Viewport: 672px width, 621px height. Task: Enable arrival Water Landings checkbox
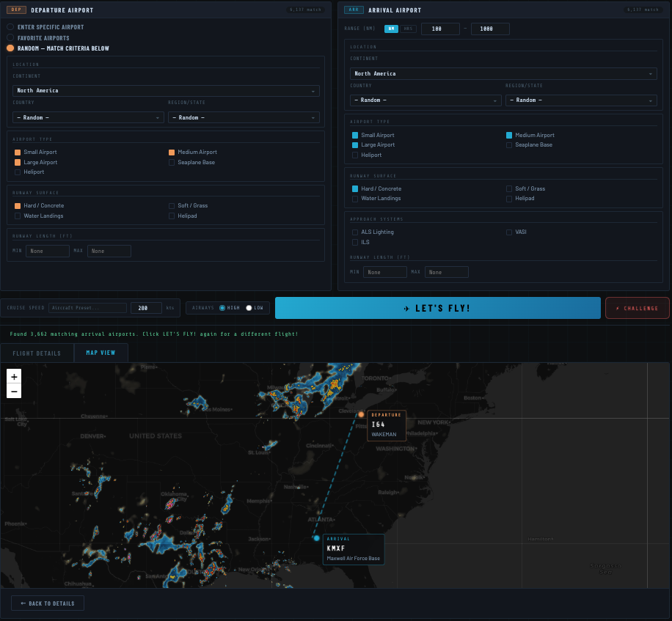point(355,198)
